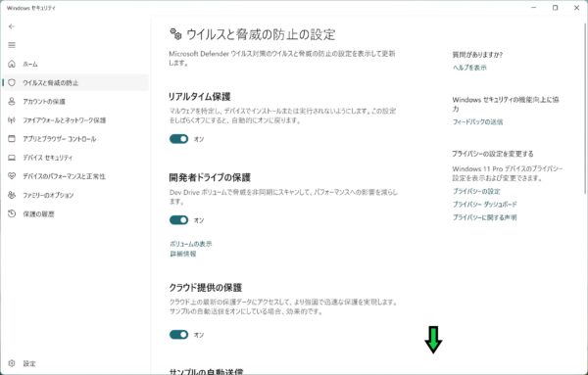Image resolution: width=588 pixels, height=375 pixels.
Task: Click the protection history clock icon
Action: click(x=12, y=213)
